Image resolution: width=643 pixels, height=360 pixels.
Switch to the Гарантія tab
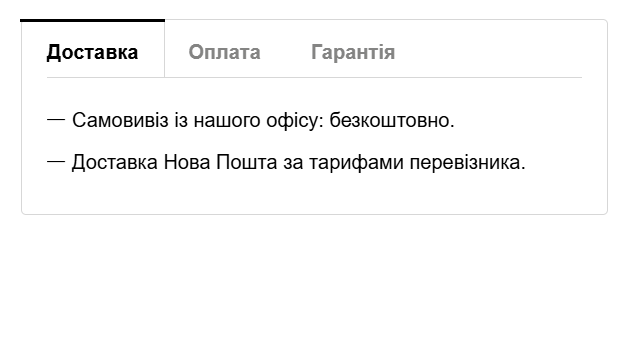point(353,52)
